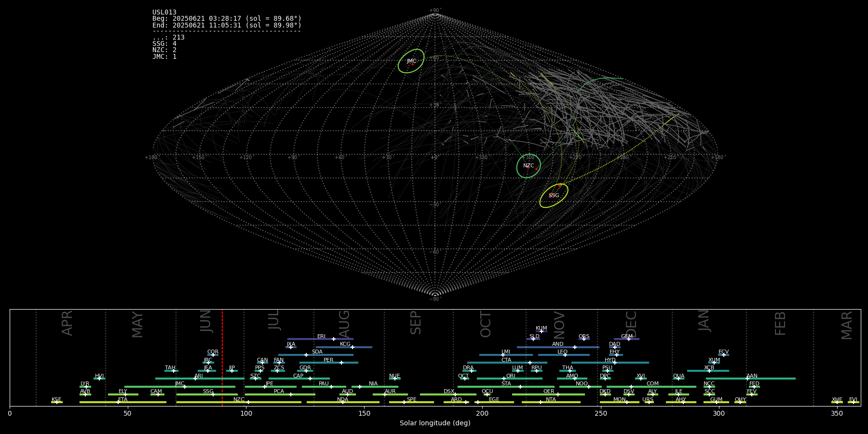Click the 'JMC: 1' count in header
868x434 pixels.
tap(164, 56)
